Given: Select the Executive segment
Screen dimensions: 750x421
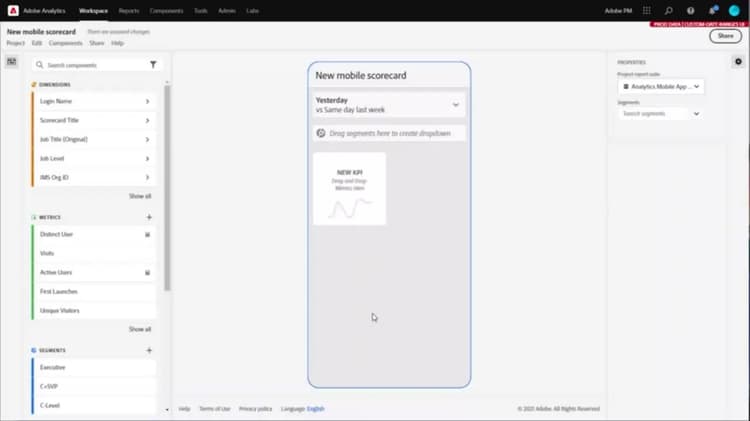Looking at the screenshot, I should point(94,367).
